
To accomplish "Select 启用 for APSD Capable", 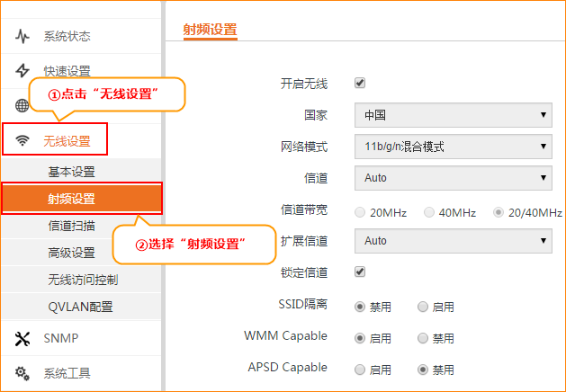I will (360, 370).
